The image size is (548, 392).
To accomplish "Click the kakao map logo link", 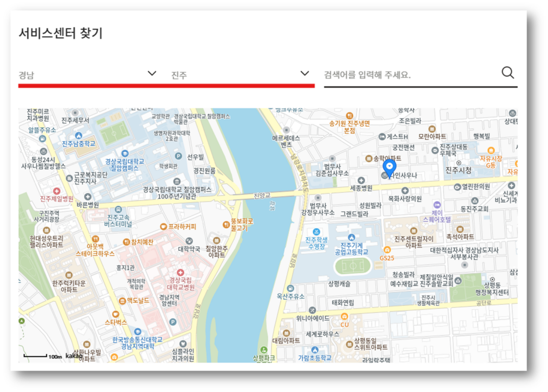I will 74,356.
